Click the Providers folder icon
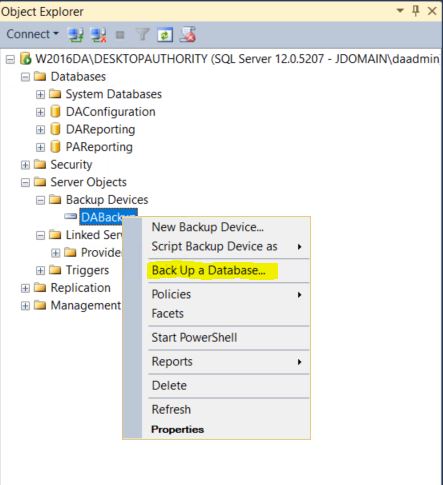 click(x=70, y=252)
